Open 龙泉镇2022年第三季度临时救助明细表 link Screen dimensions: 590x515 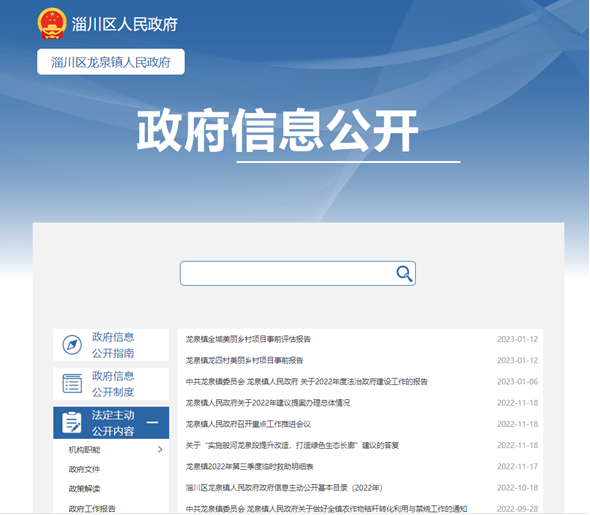(249, 467)
